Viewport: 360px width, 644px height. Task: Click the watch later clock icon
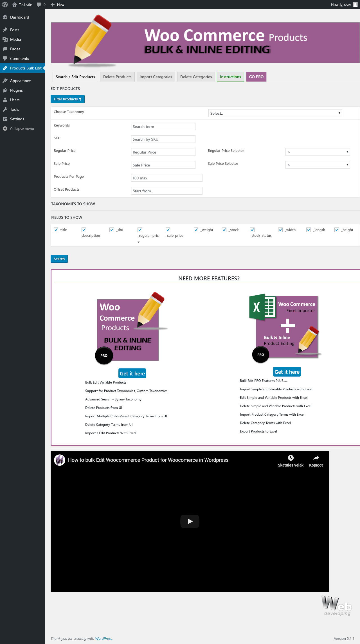point(291,458)
